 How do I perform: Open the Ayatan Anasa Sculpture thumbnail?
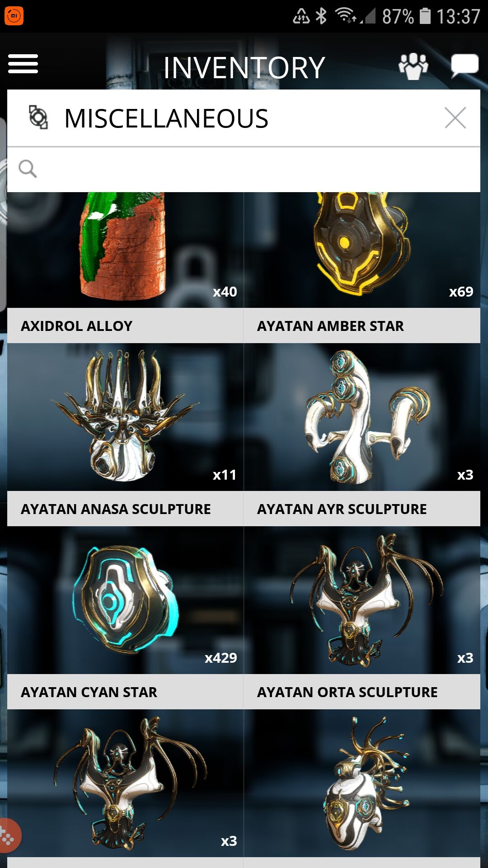pos(125,417)
